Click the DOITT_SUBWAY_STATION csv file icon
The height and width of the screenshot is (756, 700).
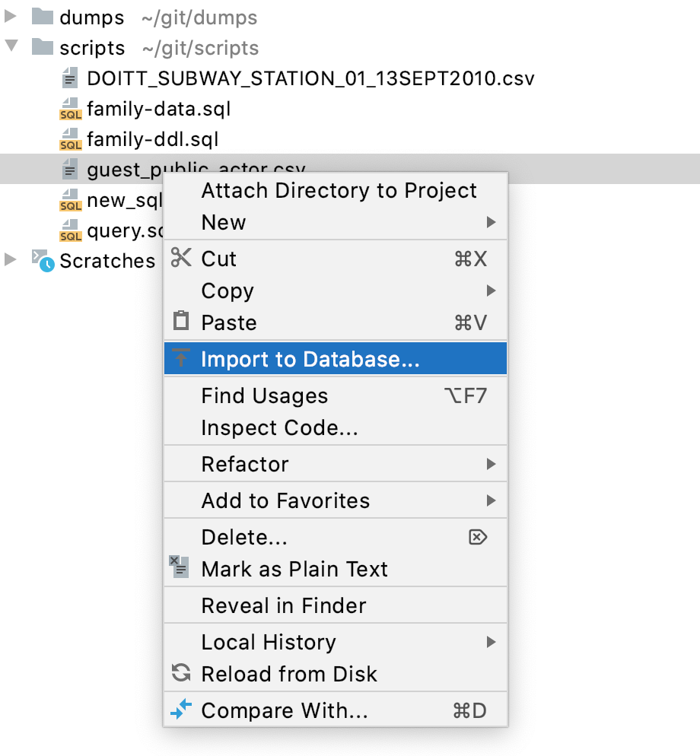[x=70, y=78]
